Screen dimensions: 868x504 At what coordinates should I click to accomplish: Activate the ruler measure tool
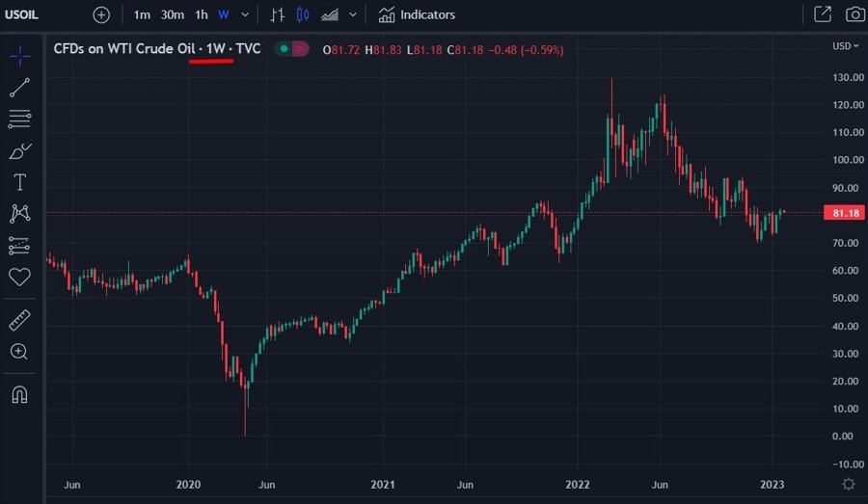coord(19,320)
